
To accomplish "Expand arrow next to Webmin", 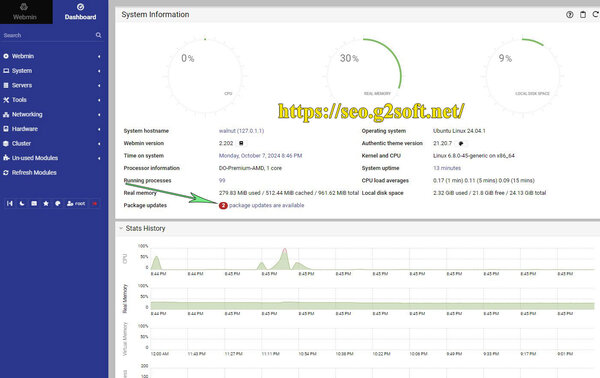I will tap(99, 57).
